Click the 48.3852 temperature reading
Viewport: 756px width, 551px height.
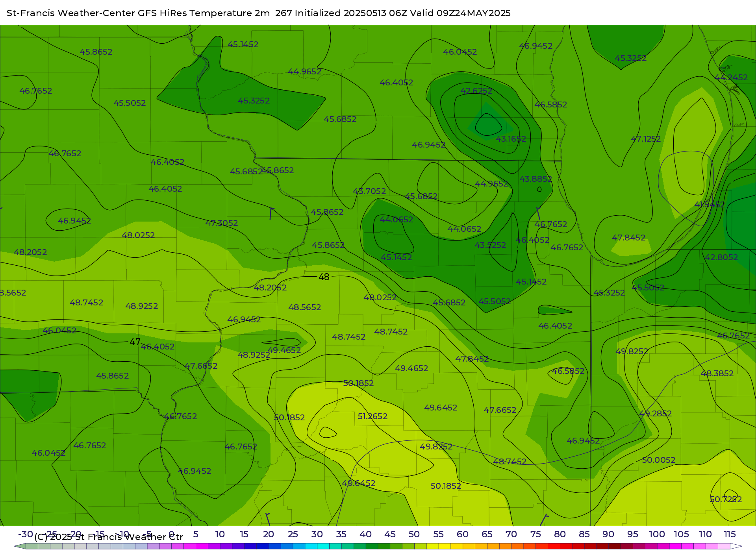[717, 373]
